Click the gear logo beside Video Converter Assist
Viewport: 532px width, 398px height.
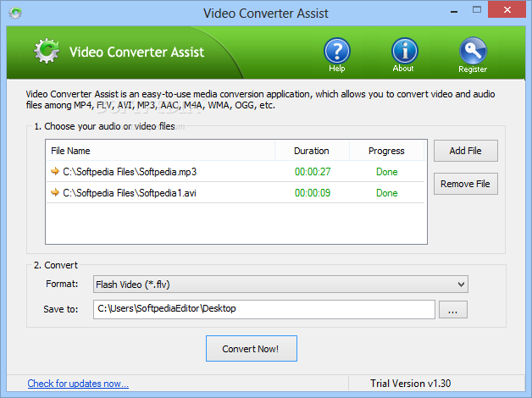tap(47, 51)
